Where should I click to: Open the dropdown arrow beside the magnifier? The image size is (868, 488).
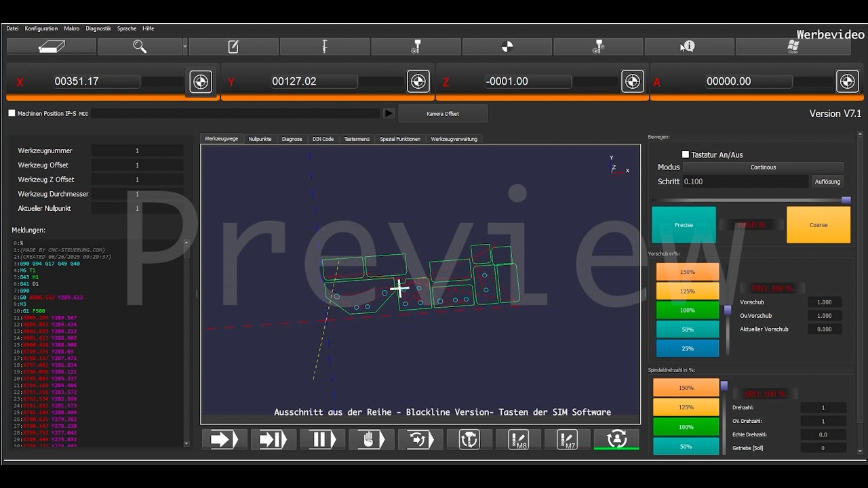tap(185, 47)
